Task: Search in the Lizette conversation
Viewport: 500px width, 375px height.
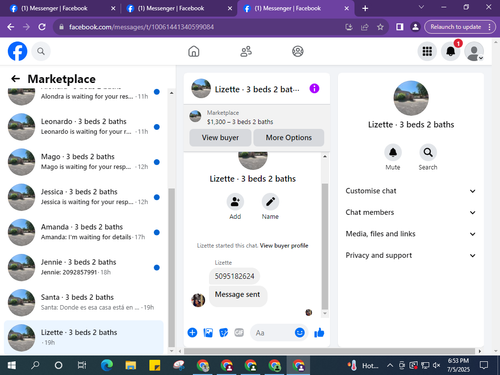Action: pos(428,152)
